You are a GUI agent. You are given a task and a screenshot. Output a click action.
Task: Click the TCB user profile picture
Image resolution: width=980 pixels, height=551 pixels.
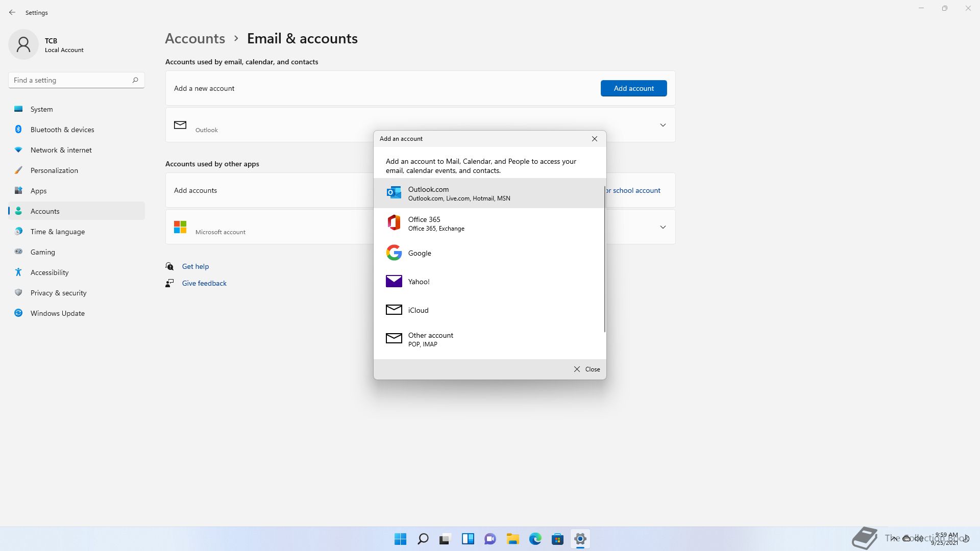click(23, 44)
